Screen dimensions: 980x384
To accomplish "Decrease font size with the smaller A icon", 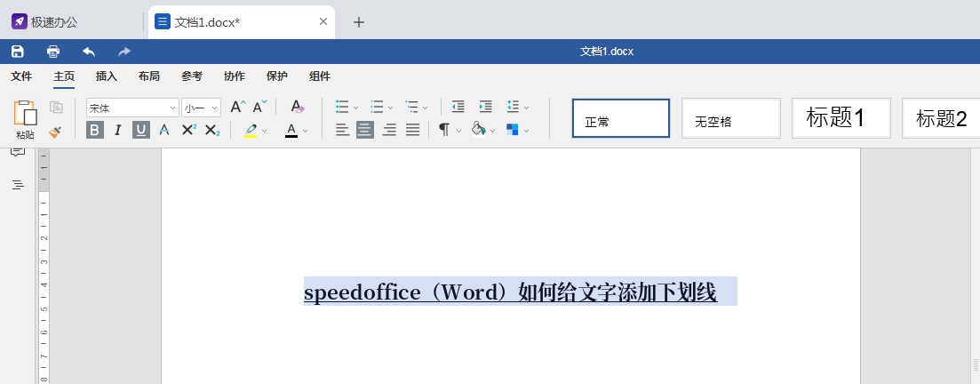I will click(260, 107).
